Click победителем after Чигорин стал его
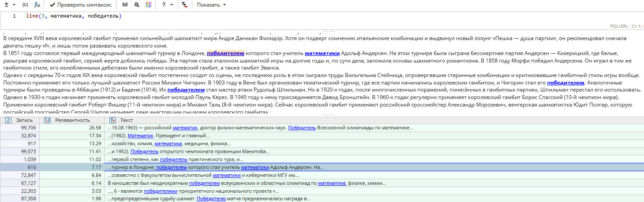 point(565,83)
